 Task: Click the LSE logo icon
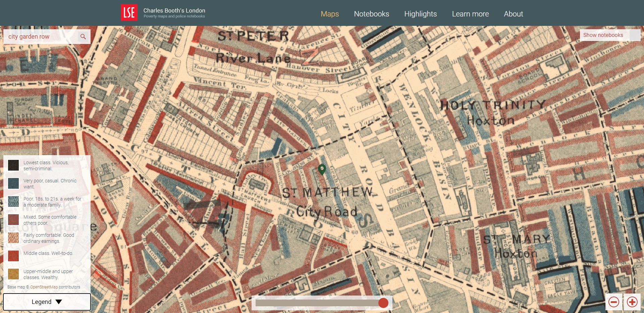129,13
